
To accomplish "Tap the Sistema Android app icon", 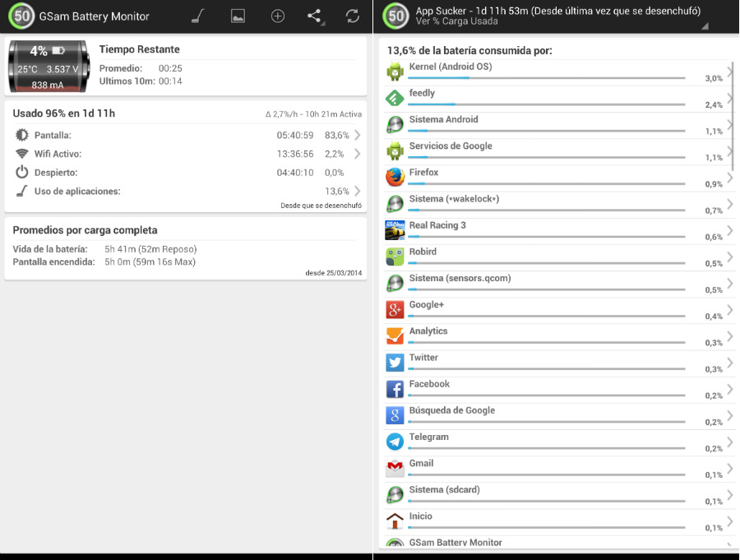I will [395, 125].
